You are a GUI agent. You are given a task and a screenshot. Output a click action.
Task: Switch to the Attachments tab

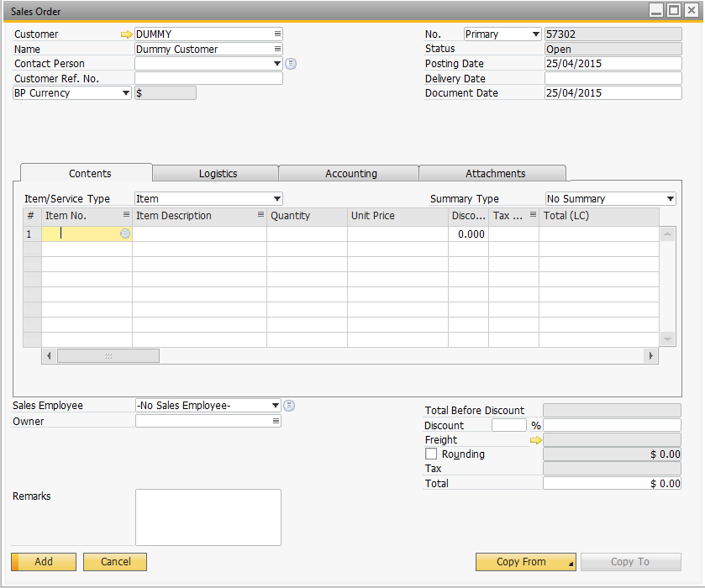tap(492, 172)
